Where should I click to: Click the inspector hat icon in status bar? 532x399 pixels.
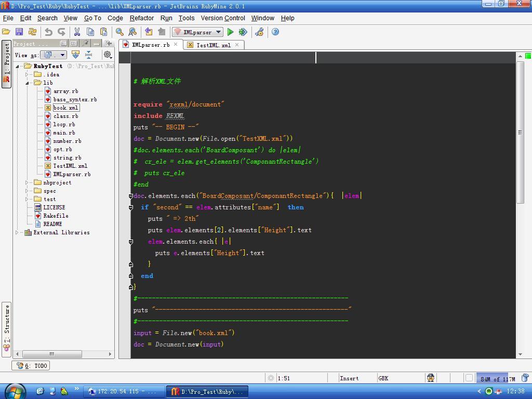[431, 378]
